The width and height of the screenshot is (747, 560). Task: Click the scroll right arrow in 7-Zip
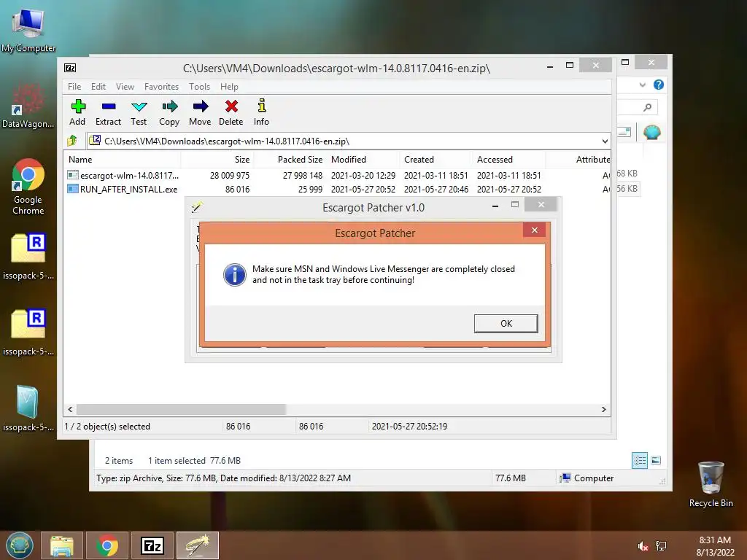[603, 410]
